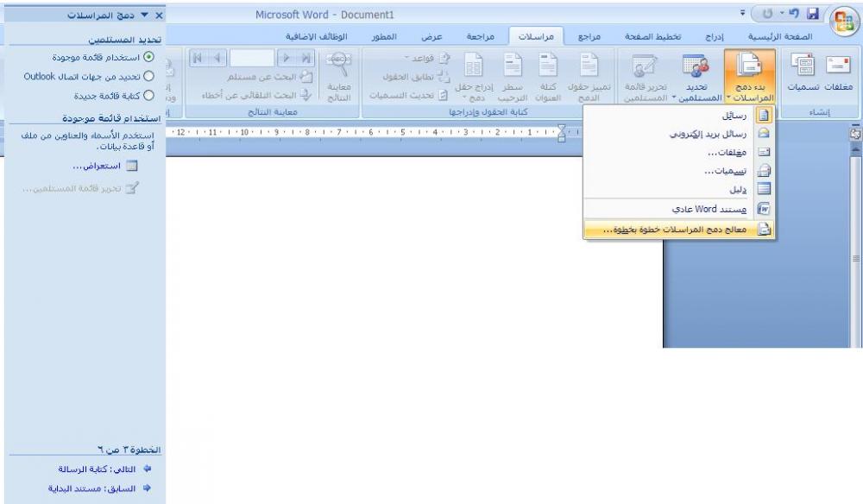This screenshot has width=863, height=504.
Task: Click the Save icon in quick access toolbar
Action: 813,15
